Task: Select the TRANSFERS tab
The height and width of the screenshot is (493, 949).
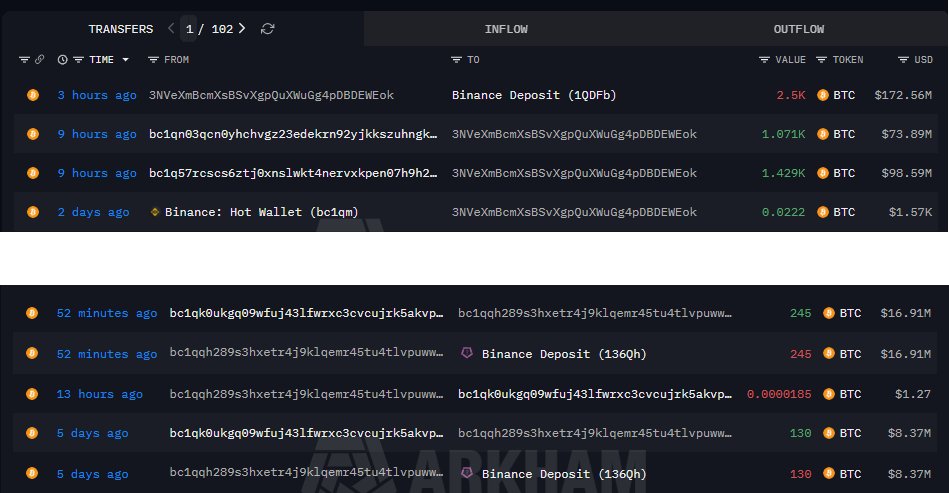Action: [x=120, y=29]
